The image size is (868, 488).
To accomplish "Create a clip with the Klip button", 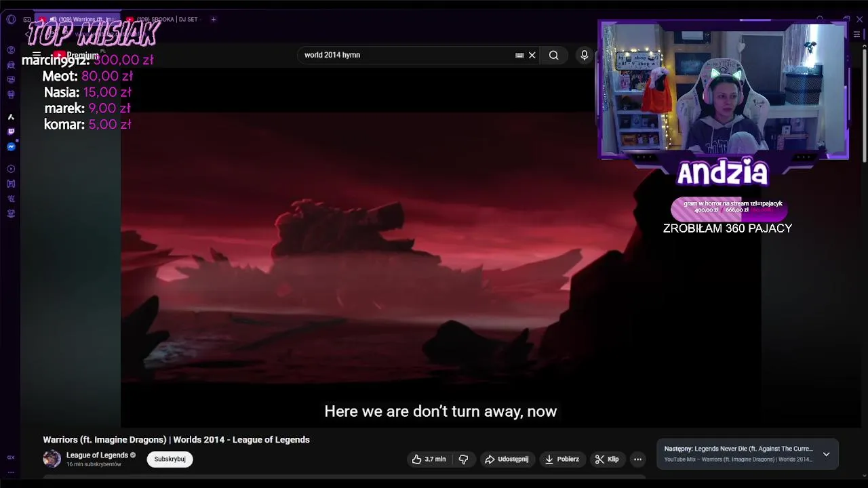I will 607,459.
